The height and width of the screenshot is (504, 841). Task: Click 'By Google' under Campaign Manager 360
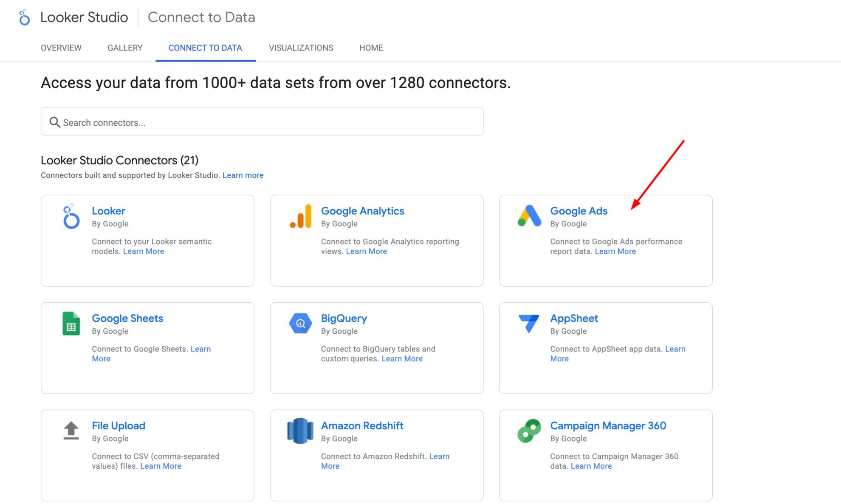(568, 439)
